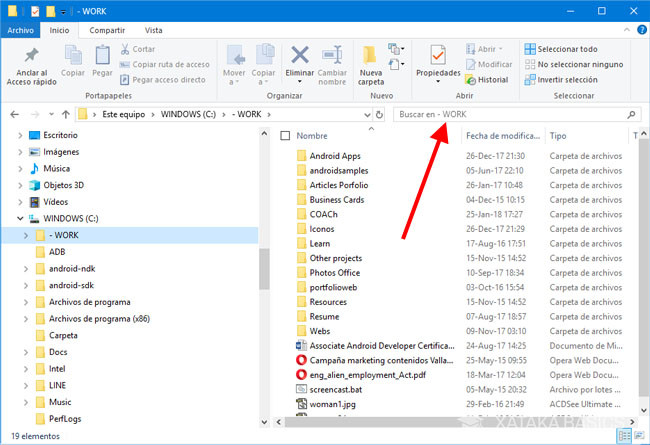The image size is (650, 445).
Task: Click the refresh icon beside address bar
Action: pyautogui.click(x=380, y=114)
